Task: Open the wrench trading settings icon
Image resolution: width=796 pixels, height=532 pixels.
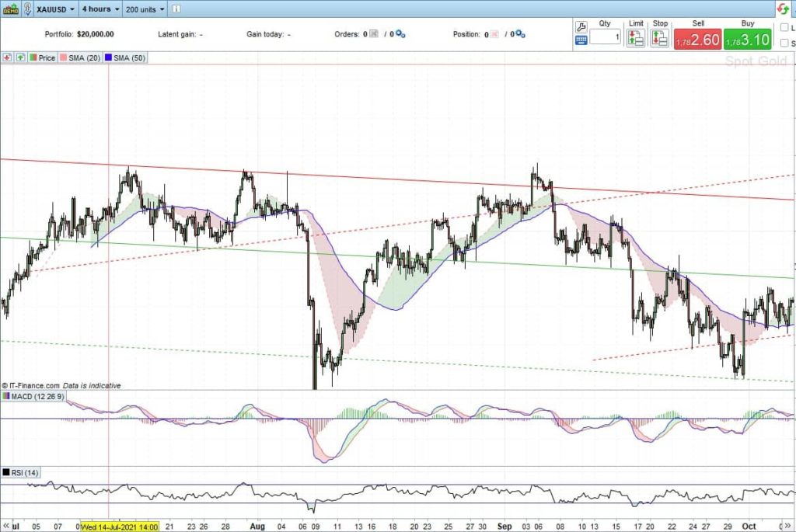Action: coord(581,27)
